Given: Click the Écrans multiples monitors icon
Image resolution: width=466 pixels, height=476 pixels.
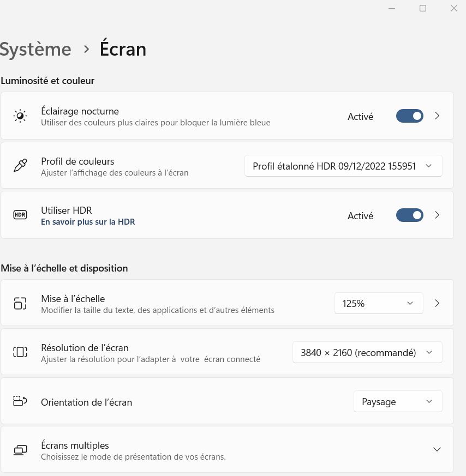Looking at the screenshot, I should click(20, 450).
